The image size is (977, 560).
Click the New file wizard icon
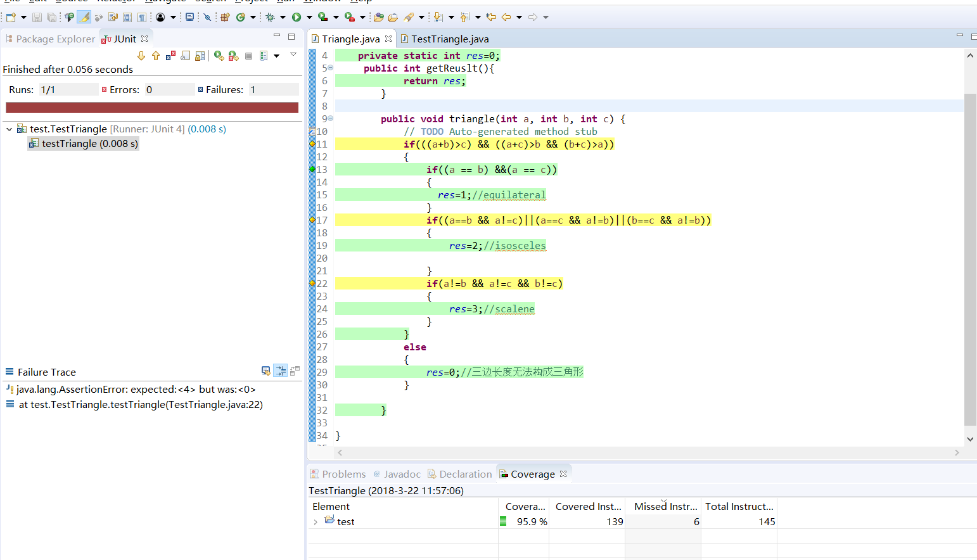[x=11, y=17]
